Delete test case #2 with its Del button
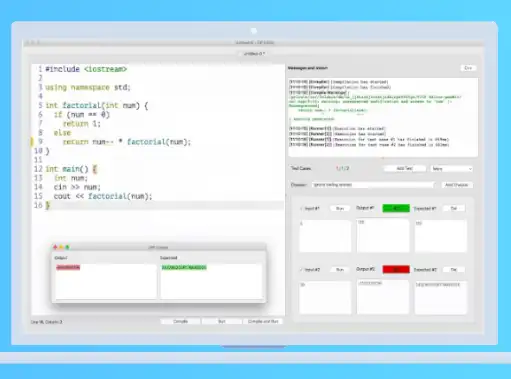The image size is (511, 379). click(454, 270)
